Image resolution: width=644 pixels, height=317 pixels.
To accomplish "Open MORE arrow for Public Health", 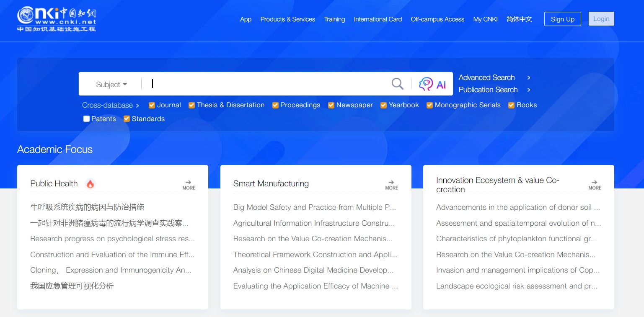I will pos(189,185).
